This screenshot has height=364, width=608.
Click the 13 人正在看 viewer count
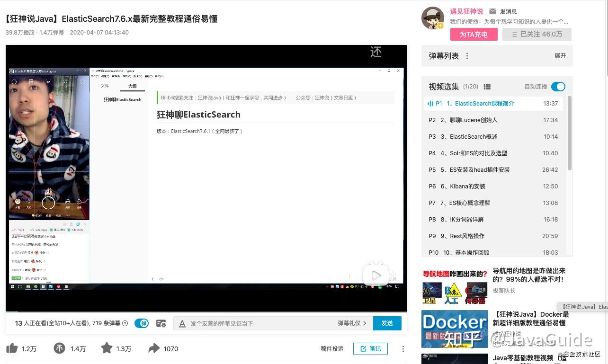[53, 323]
